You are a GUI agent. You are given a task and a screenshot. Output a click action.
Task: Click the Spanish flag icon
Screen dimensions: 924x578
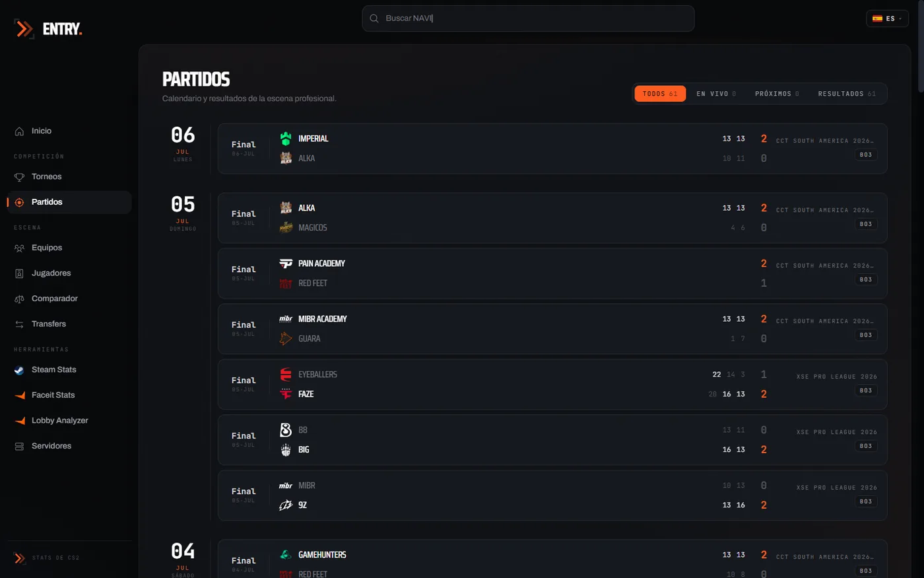[x=877, y=18]
